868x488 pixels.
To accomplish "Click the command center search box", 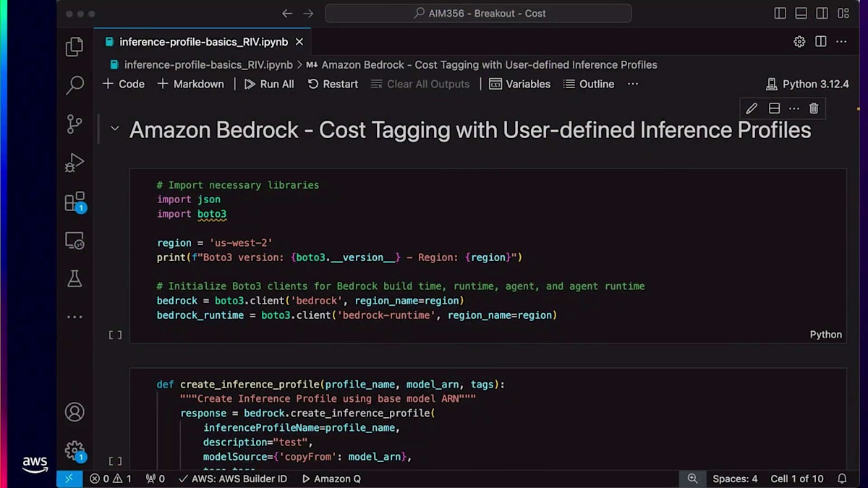I will click(x=478, y=13).
